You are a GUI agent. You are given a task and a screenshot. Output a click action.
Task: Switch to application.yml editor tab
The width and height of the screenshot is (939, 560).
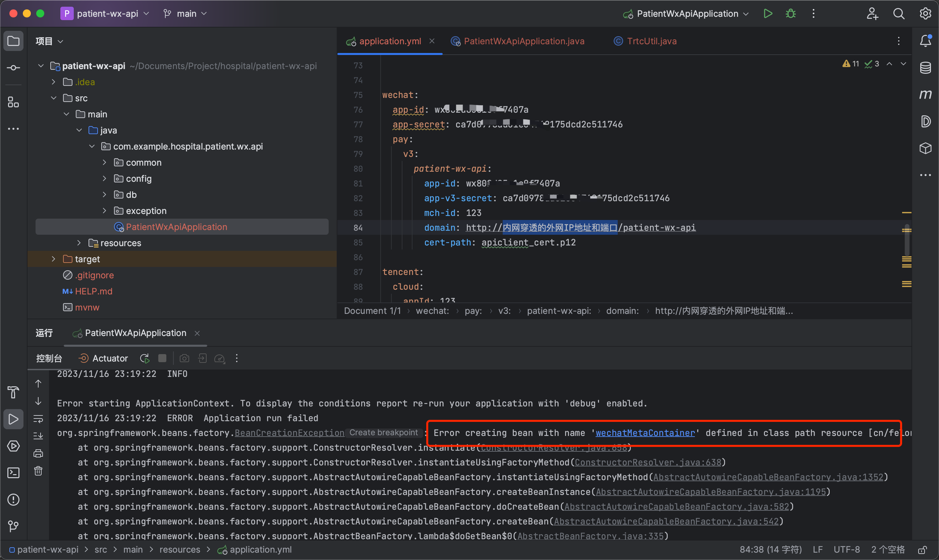tap(390, 41)
